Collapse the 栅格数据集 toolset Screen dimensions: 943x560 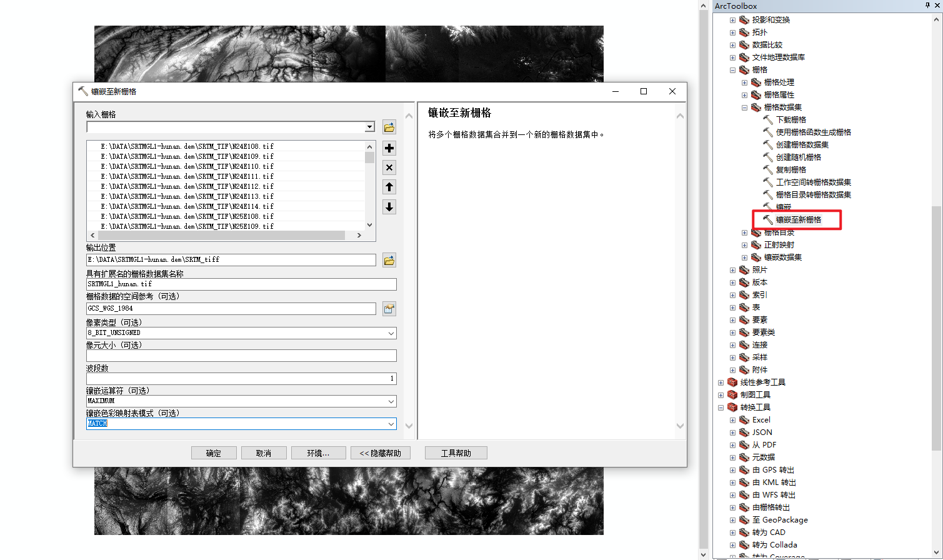click(744, 107)
